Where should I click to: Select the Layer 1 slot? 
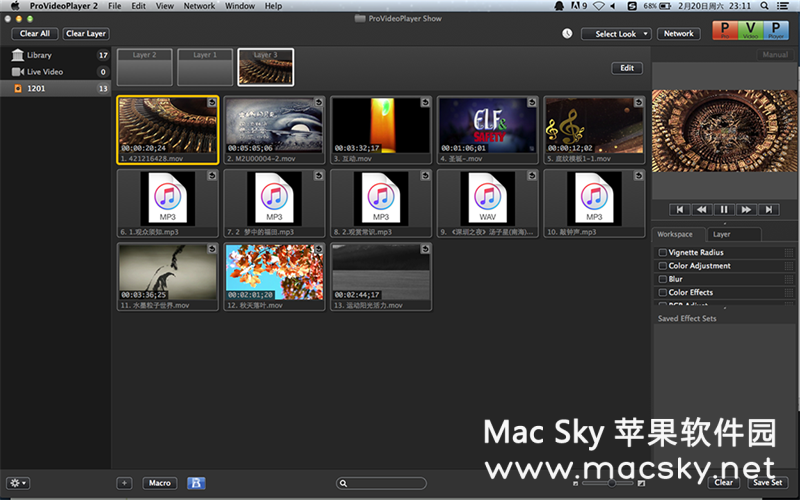point(205,67)
